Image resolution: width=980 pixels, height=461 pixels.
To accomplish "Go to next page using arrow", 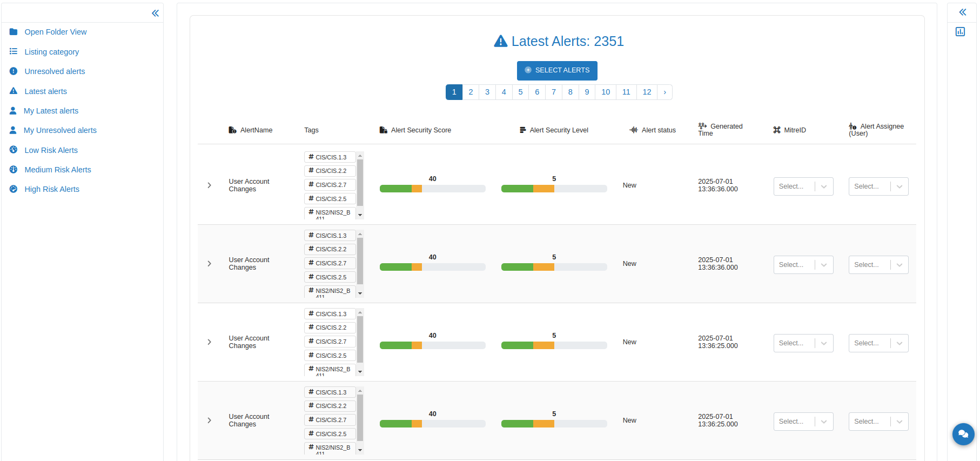I will tap(664, 92).
